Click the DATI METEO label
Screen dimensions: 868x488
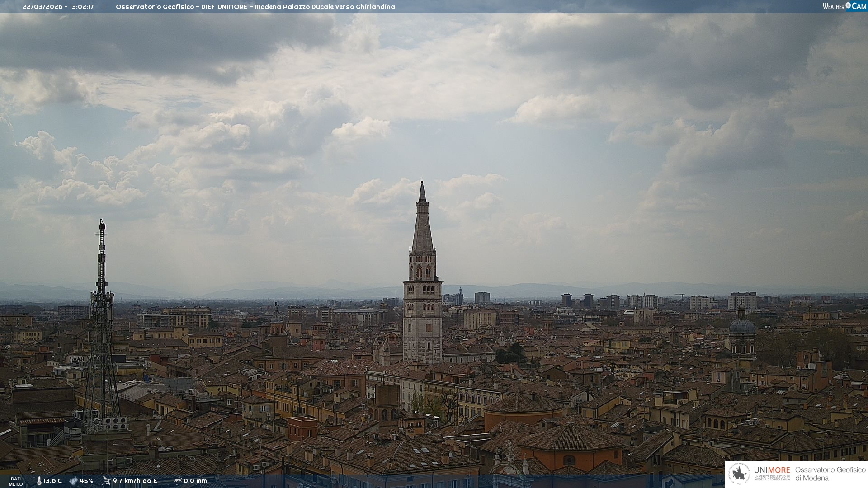point(16,481)
